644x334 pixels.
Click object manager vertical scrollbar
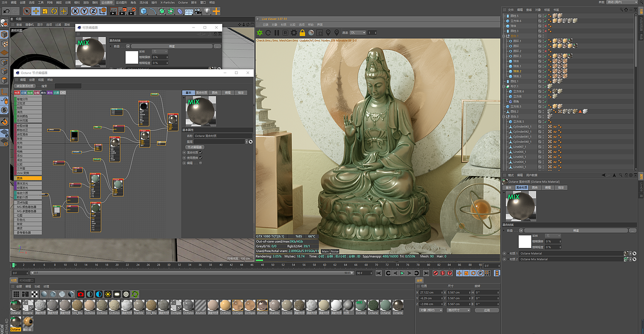pos(636,40)
